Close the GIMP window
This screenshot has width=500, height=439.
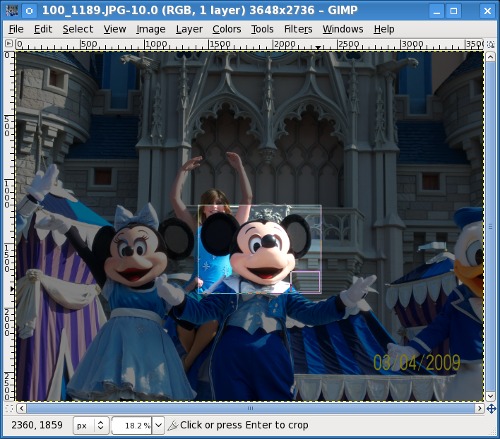[x=487, y=11]
